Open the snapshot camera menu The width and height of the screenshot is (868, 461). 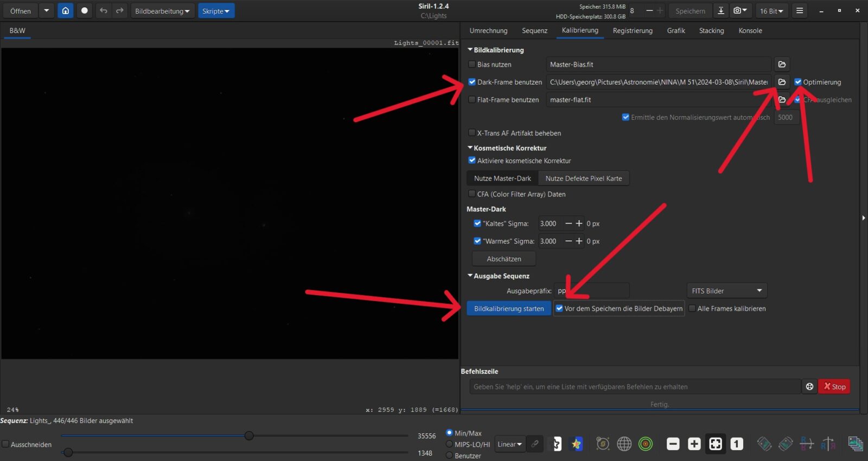click(741, 11)
